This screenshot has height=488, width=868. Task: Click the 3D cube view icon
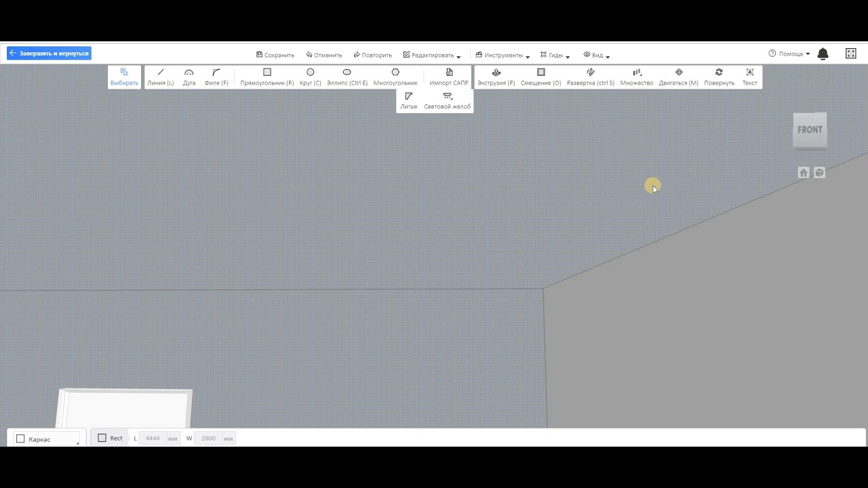pos(820,173)
